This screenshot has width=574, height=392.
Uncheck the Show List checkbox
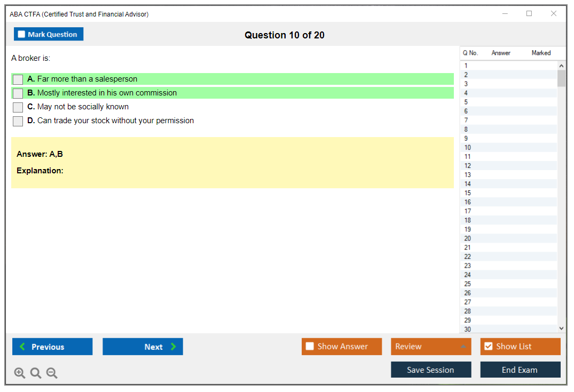pyautogui.click(x=488, y=347)
